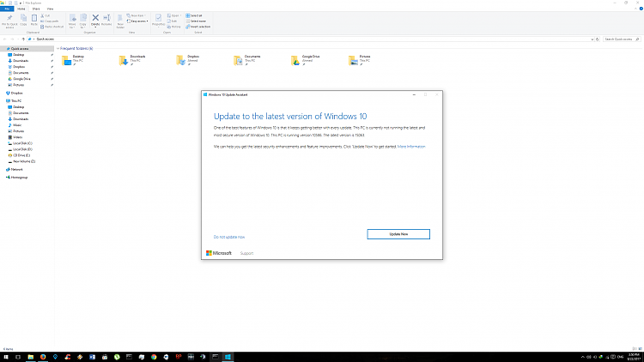Click Paste shortcut in the ribbon

coord(52,27)
